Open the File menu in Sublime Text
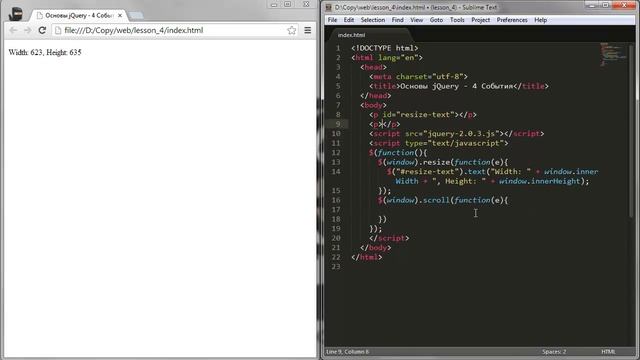The height and width of the screenshot is (360, 640). [x=332, y=20]
